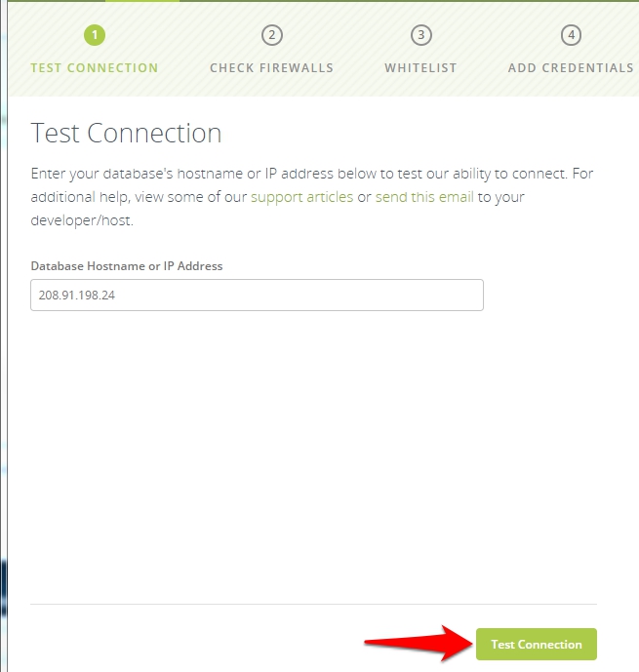The height and width of the screenshot is (672, 639).
Task: Click the Database Hostname or IP Address label
Action: [127, 265]
